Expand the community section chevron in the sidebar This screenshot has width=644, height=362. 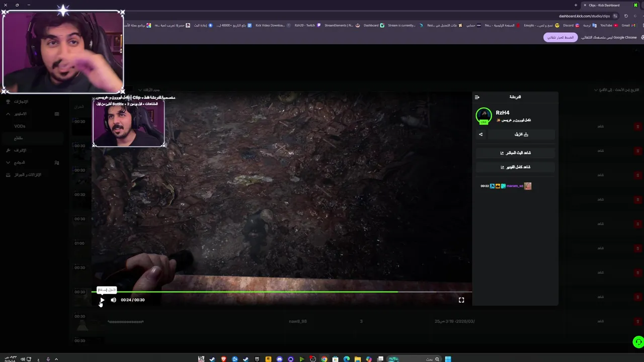tap(8, 162)
